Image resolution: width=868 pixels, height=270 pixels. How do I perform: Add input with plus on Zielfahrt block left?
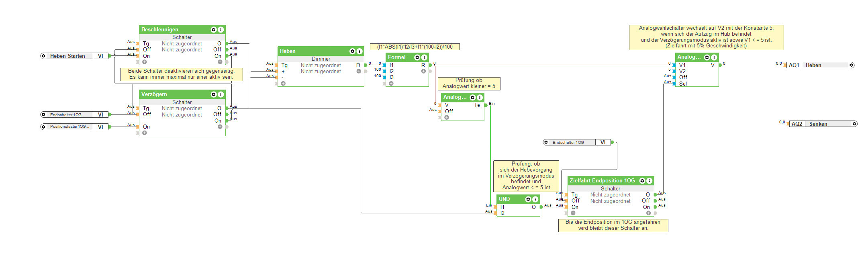pos(573,213)
